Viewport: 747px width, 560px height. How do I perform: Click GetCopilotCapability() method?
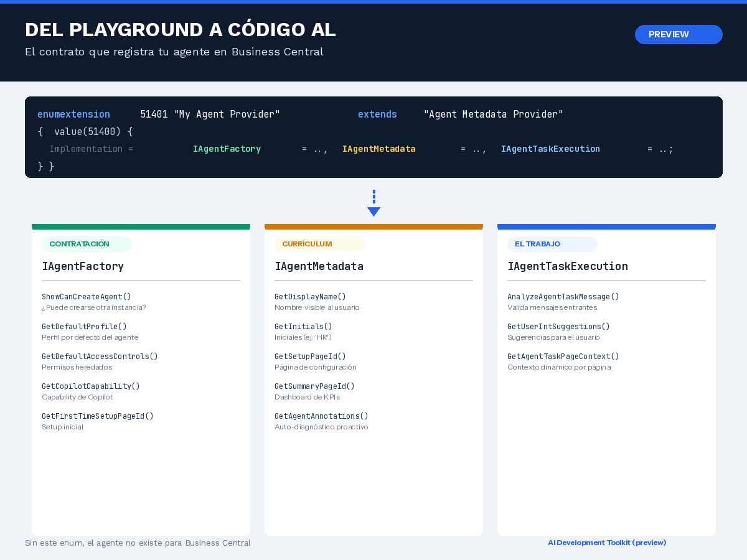[x=91, y=386]
